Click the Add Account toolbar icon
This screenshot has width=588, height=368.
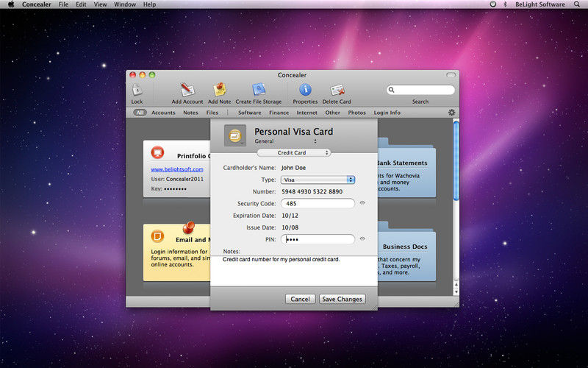coord(187,90)
